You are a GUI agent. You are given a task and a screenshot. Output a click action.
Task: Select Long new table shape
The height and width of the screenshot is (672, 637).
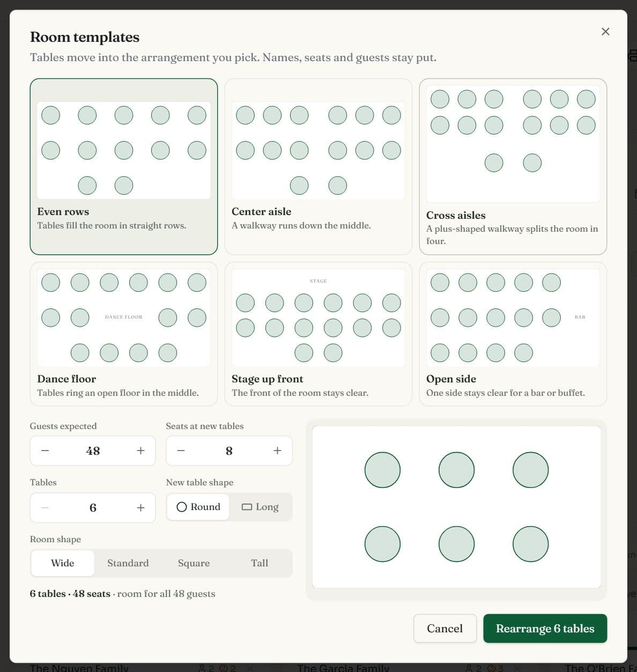click(260, 507)
